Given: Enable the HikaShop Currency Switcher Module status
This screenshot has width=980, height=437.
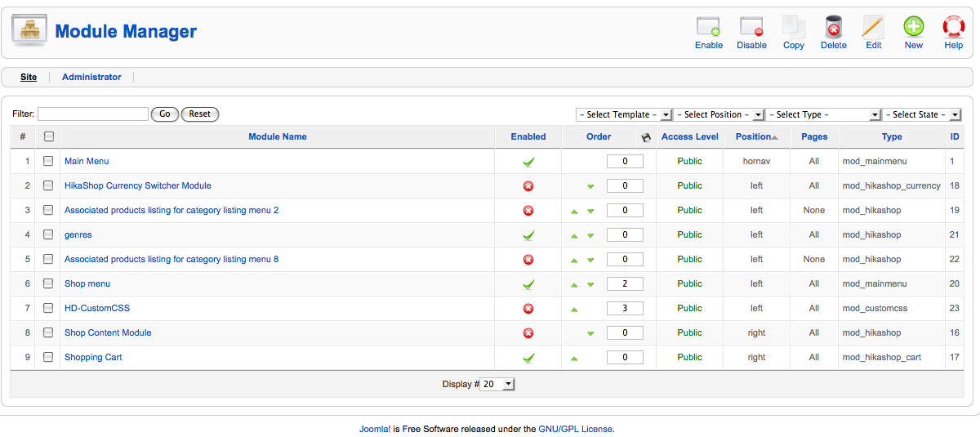Looking at the screenshot, I should coord(528,186).
